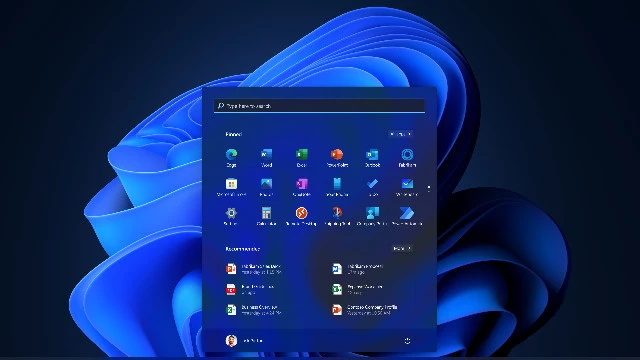Launch the Power Automate app

pyautogui.click(x=407, y=216)
